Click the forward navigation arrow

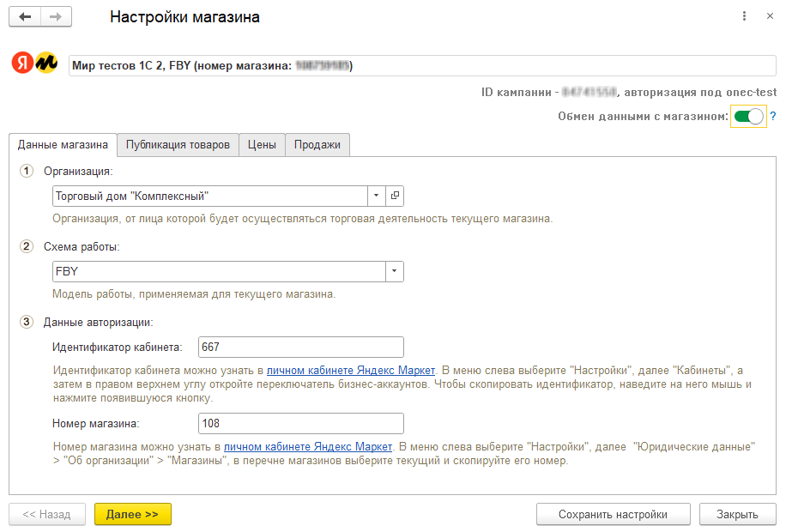tap(56, 17)
